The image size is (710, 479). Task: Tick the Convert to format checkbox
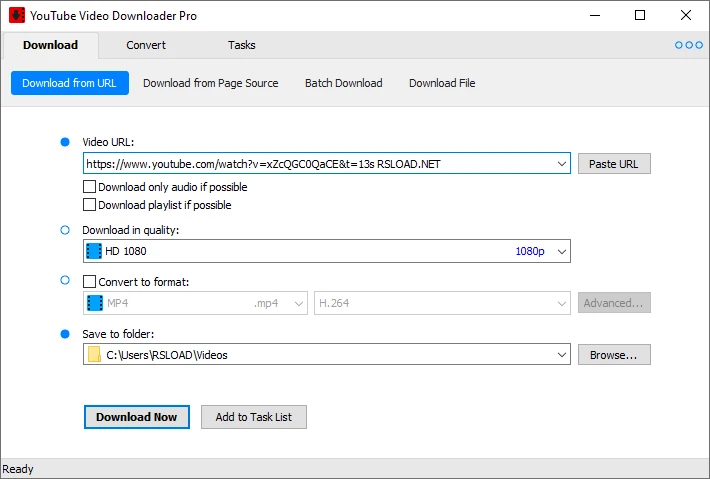(x=90, y=282)
